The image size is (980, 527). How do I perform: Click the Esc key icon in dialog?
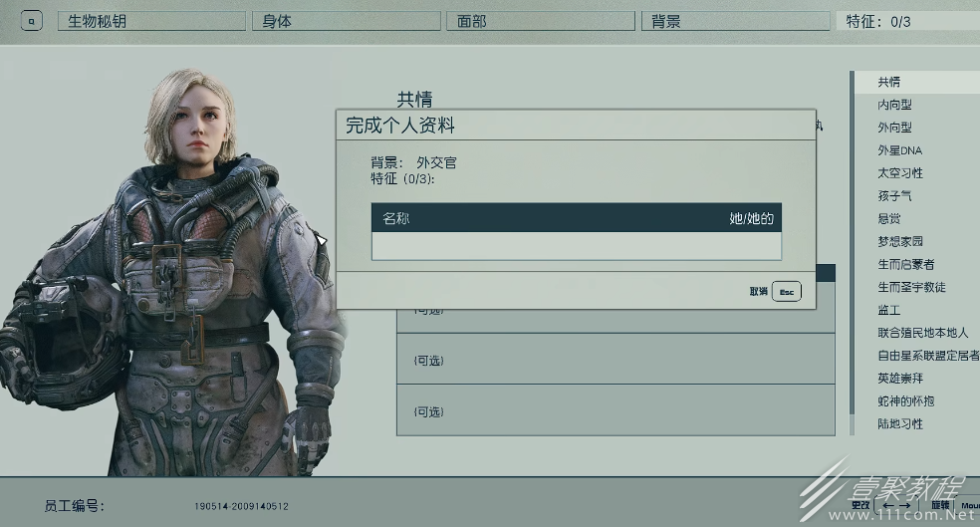point(786,291)
